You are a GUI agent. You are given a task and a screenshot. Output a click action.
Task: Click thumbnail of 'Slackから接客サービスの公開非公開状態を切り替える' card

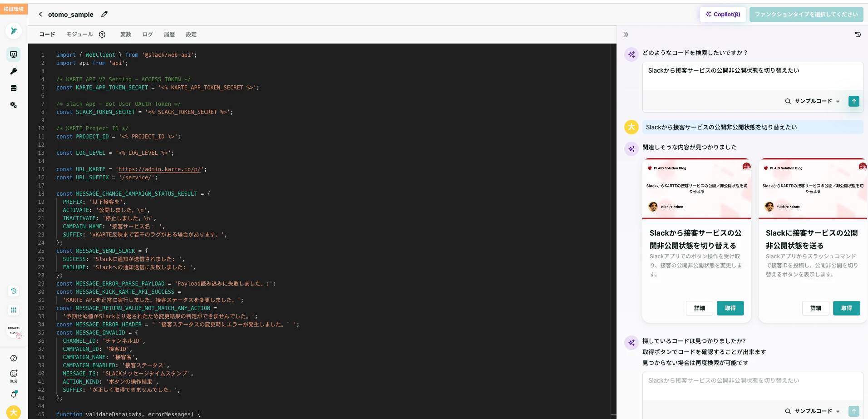(697, 188)
